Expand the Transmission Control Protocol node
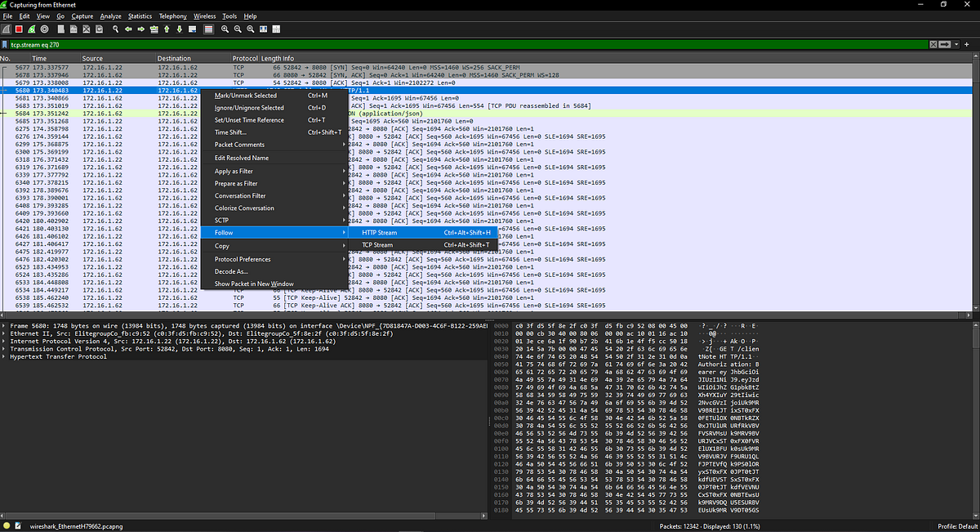The width and height of the screenshot is (980, 532). coord(5,348)
